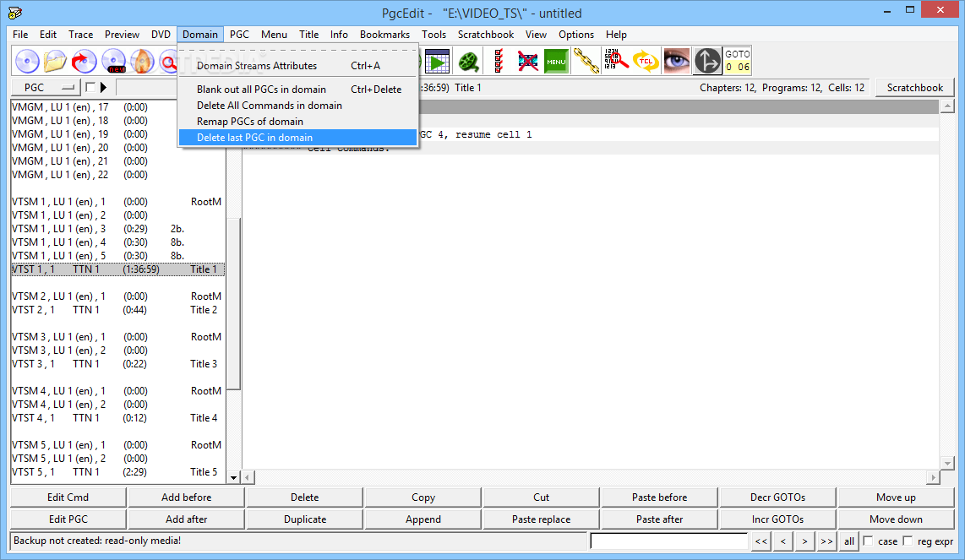The height and width of the screenshot is (560, 965).
Task: Click the all search button
Action: (848, 541)
